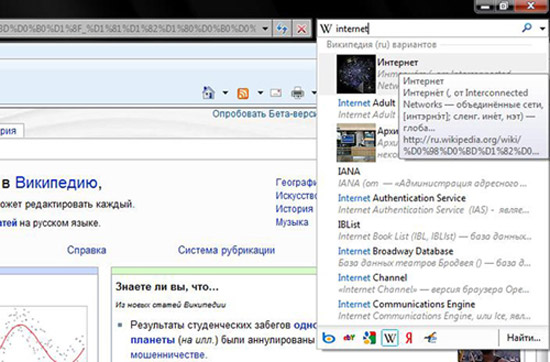Click the red Stop loading button
Image resolution: width=550 pixels, height=362 pixels.
tap(302, 29)
